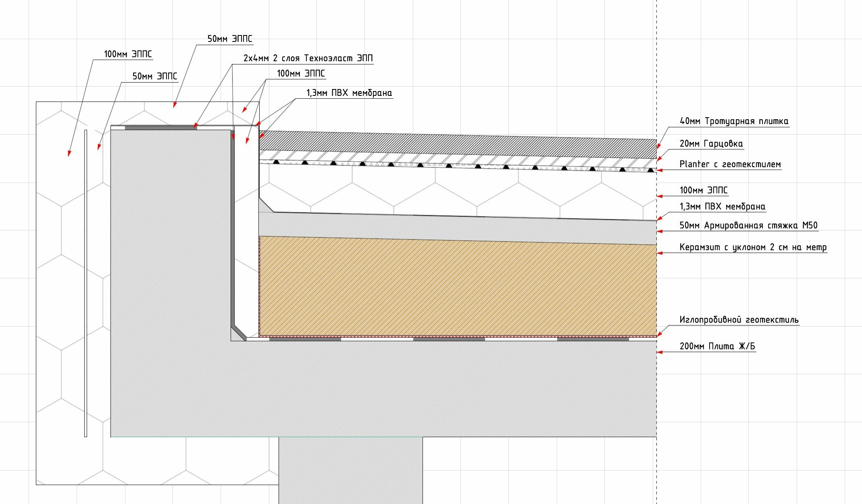Select the vertical dashed section cut line
Image resolution: width=862 pixels, height=504 pixels.
[x=656, y=252]
